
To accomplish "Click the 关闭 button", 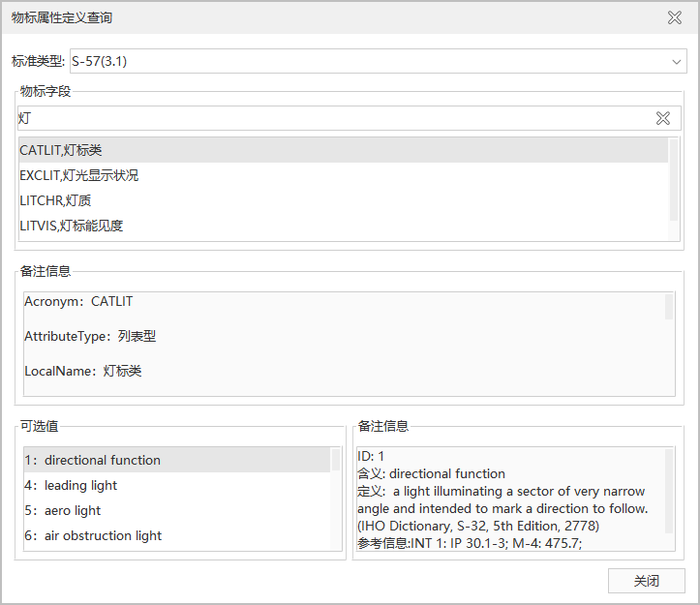I will 646,581.
